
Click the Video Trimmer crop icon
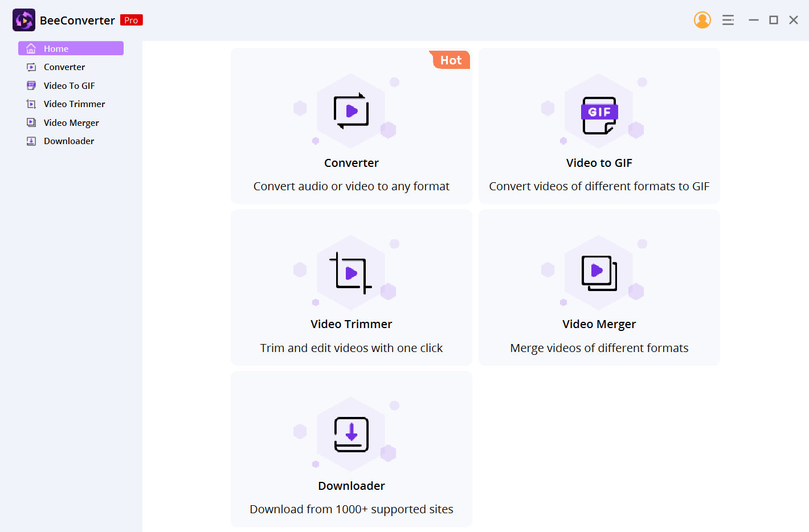(x=351, y=272)
